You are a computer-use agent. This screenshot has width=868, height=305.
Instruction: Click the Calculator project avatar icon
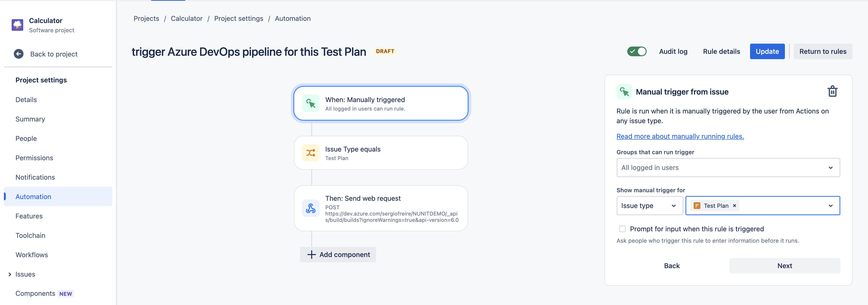17,25
